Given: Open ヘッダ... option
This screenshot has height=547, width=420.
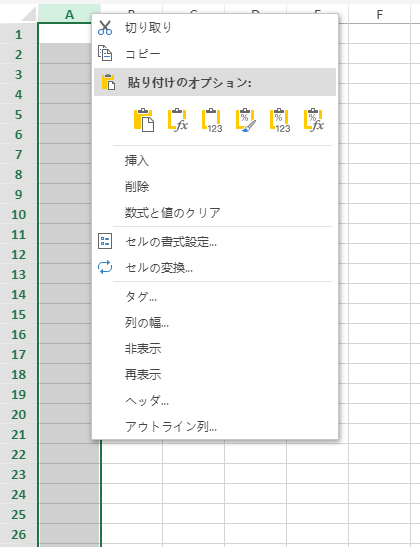Looking at the screenshot, I should point(215,400).
